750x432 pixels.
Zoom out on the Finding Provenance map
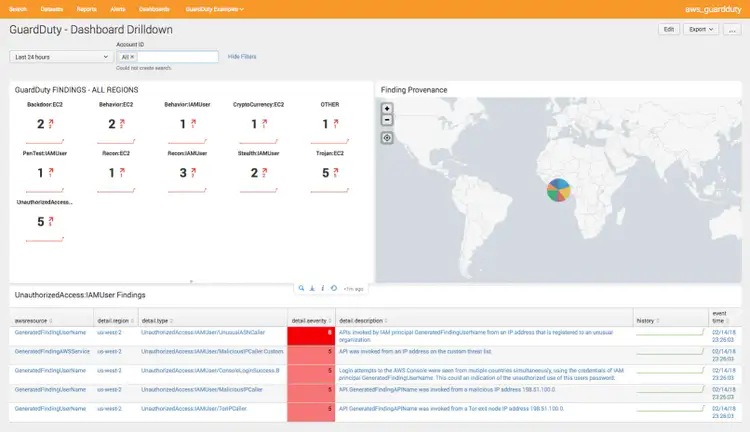coord(387,120)
